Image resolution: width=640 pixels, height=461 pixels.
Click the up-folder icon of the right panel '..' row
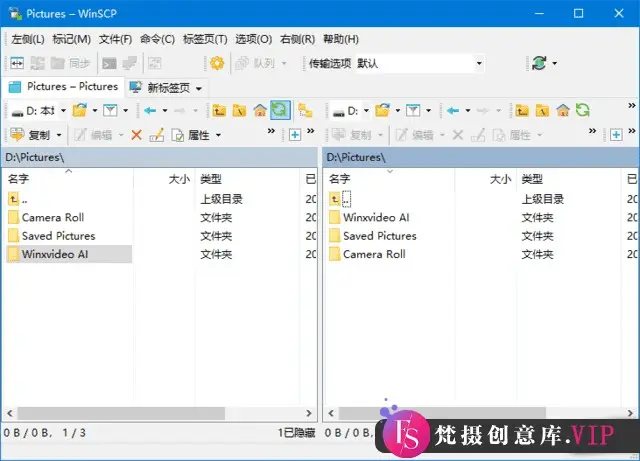click(x=335, y=199)
